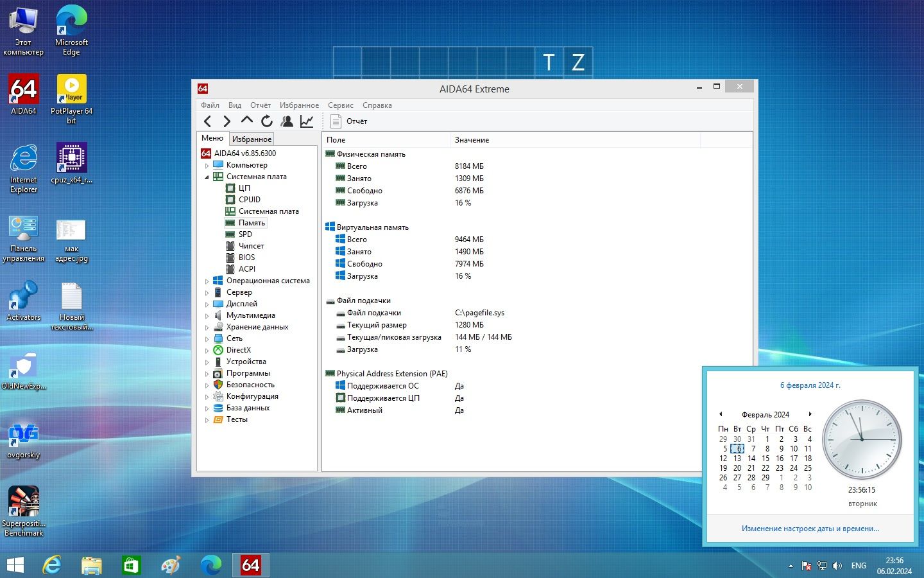Go forward with the AIDA64 forward arrow
Image resolution: width=924 pixels, height=578 pixels.
click(227, 121)
